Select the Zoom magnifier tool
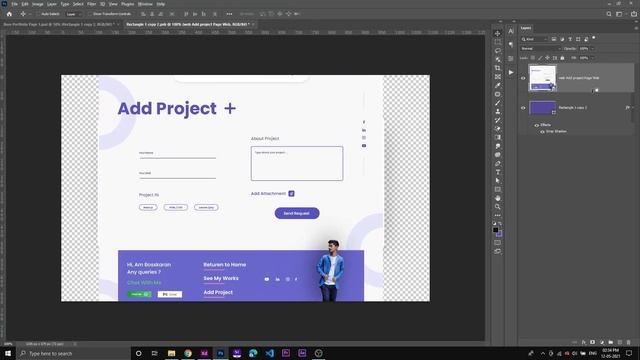The height and width of the screenshot is (360, 640). (497, 207)
